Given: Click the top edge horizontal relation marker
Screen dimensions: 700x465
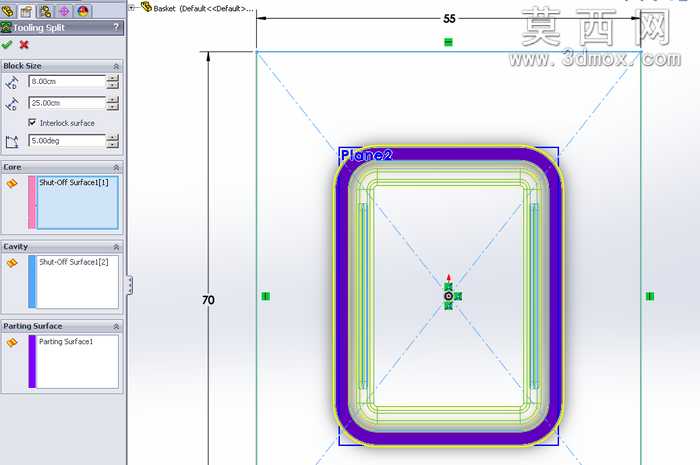Looking at the screenshot, I should (448, 42).
